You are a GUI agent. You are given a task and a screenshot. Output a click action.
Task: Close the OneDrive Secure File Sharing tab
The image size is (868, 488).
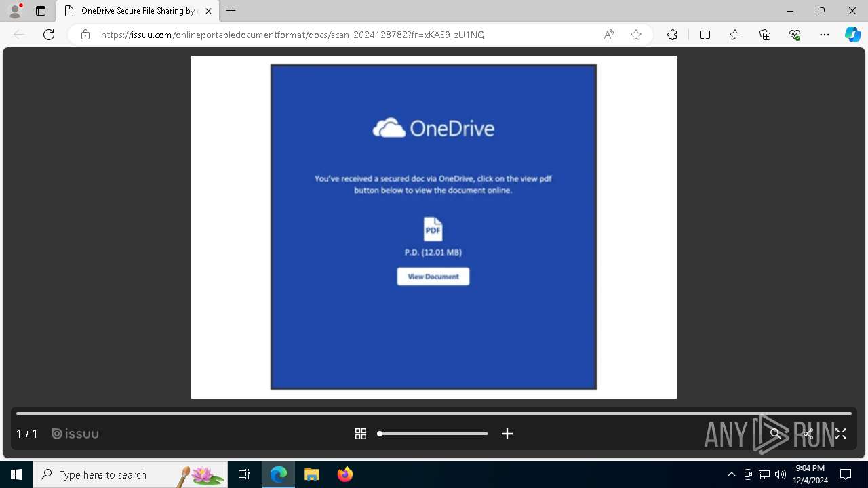(208, 11)
